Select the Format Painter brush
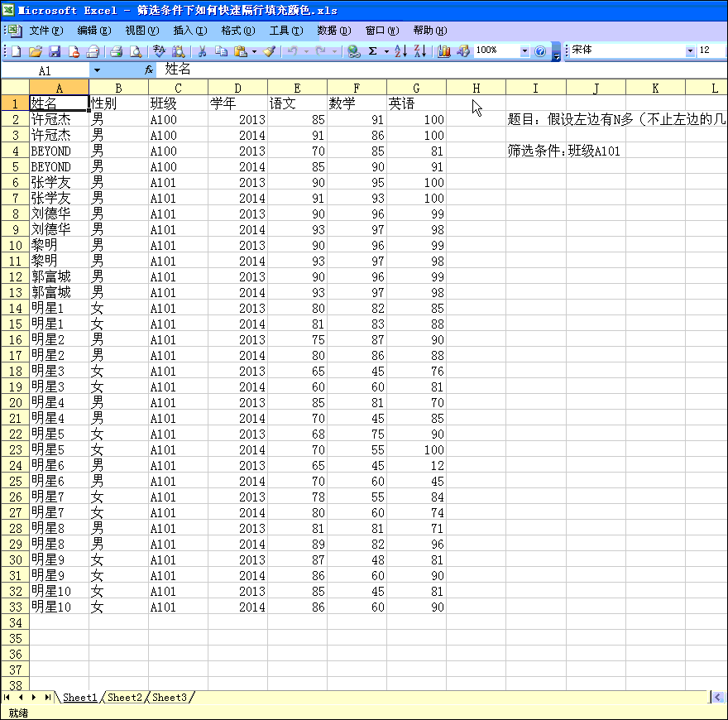The height and width of the screenshot is (720, 728). 270,51
